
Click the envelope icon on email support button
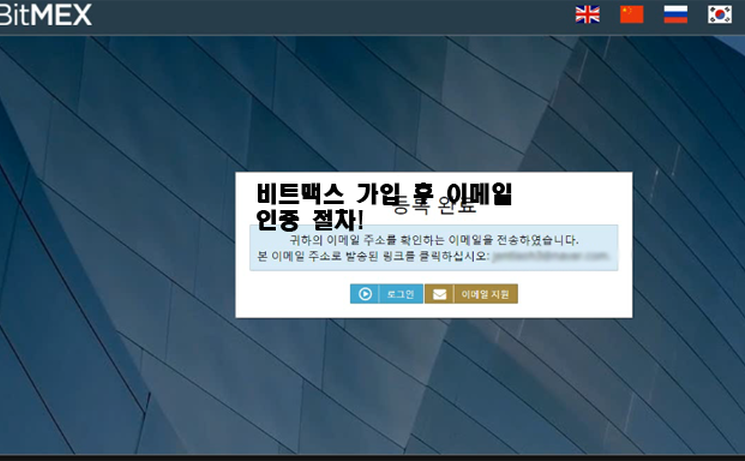tap(439, 294)
